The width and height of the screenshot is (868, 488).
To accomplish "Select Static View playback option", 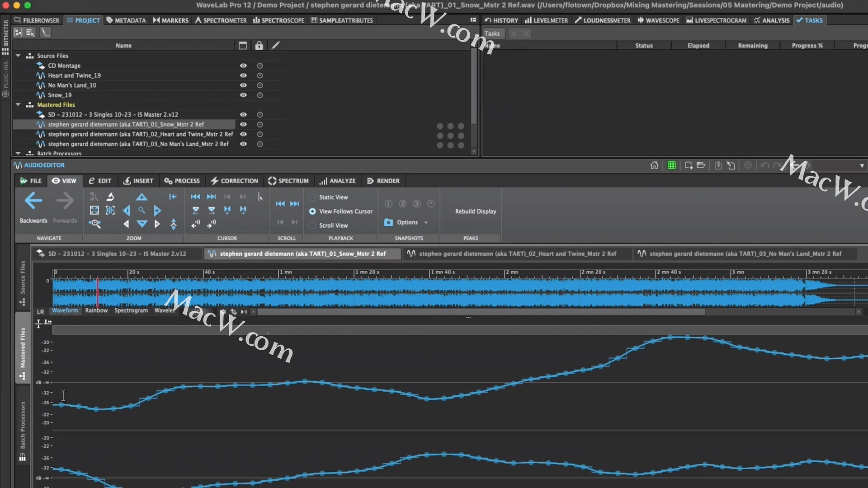I will (329, 197).
